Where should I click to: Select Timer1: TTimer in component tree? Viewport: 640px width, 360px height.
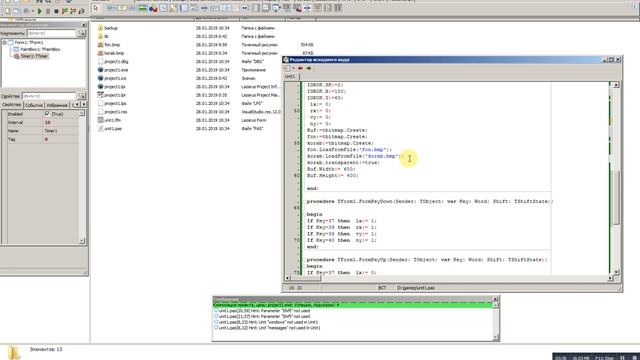point(34,56)
